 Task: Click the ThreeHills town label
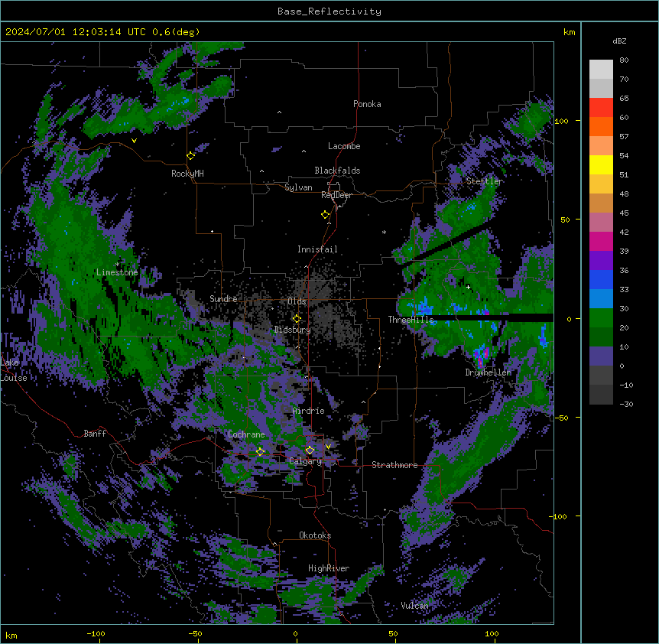coord(411,320)
